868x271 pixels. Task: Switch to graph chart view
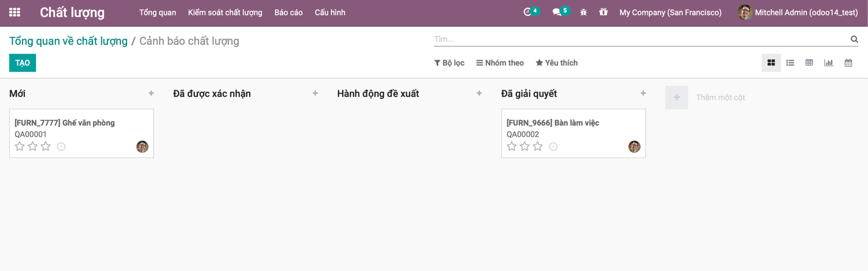829,63
